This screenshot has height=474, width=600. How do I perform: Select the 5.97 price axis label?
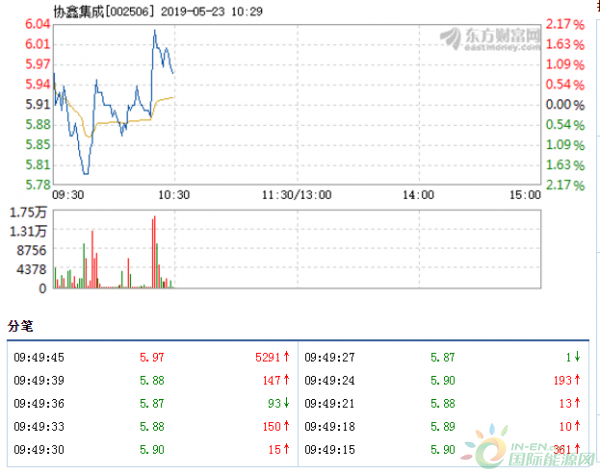pyautogui.click(x=38, y=64)
